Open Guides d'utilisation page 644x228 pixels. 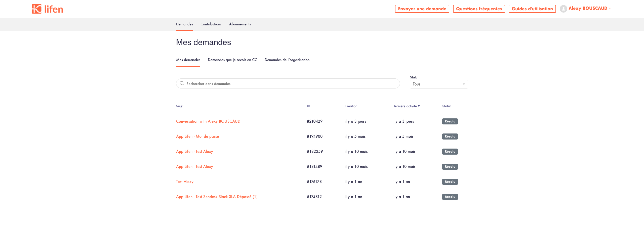pos(532,9)
